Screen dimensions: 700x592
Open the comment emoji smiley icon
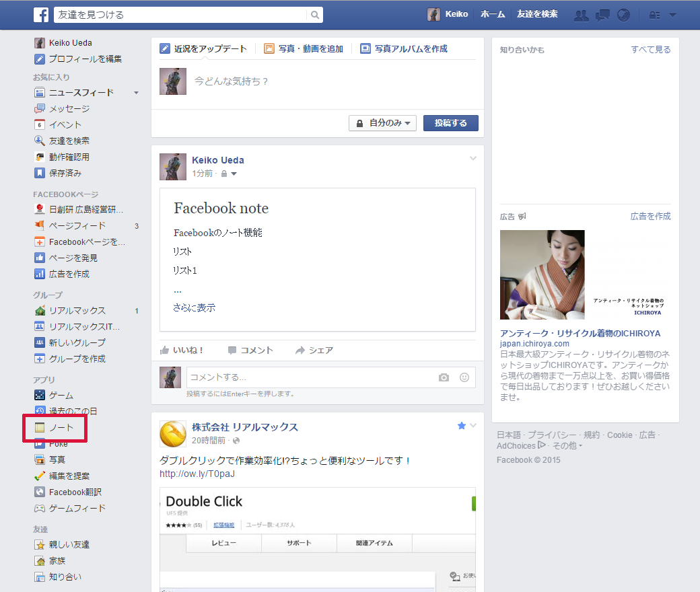(464, 377)
